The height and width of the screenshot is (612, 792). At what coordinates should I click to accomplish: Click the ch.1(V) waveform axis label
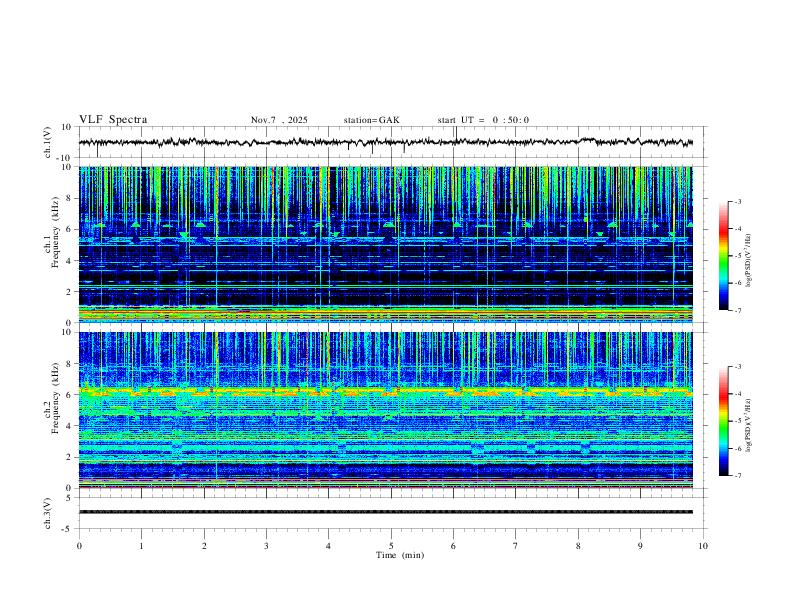click(48, 142)
